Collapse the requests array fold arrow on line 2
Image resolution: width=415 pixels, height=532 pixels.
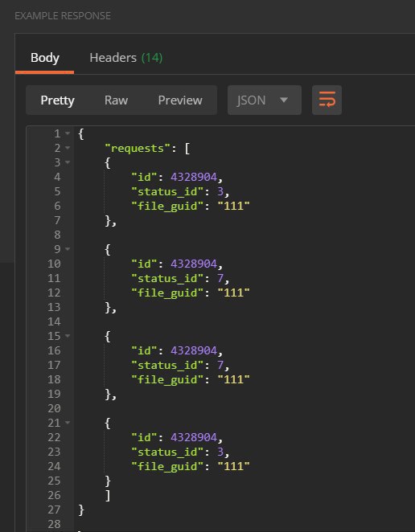68,148
